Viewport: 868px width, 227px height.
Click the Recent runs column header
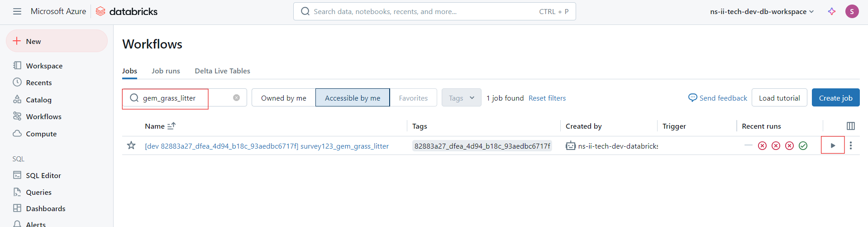[x=761, y=126]
